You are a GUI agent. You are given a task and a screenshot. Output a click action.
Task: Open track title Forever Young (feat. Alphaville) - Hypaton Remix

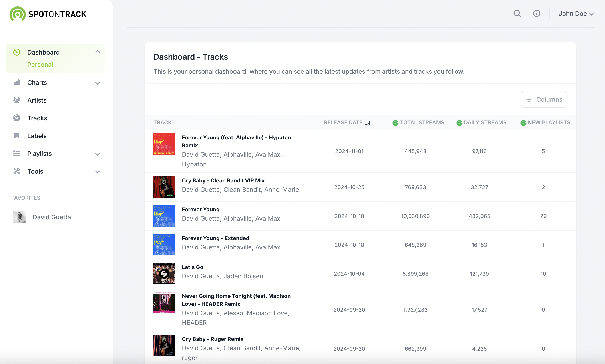236,142
